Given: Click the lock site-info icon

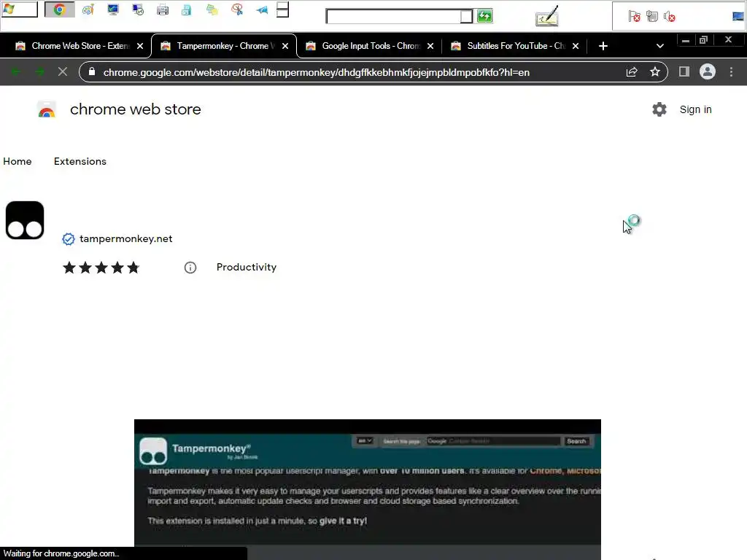Looking at the screenshot, I should [92, 72].
